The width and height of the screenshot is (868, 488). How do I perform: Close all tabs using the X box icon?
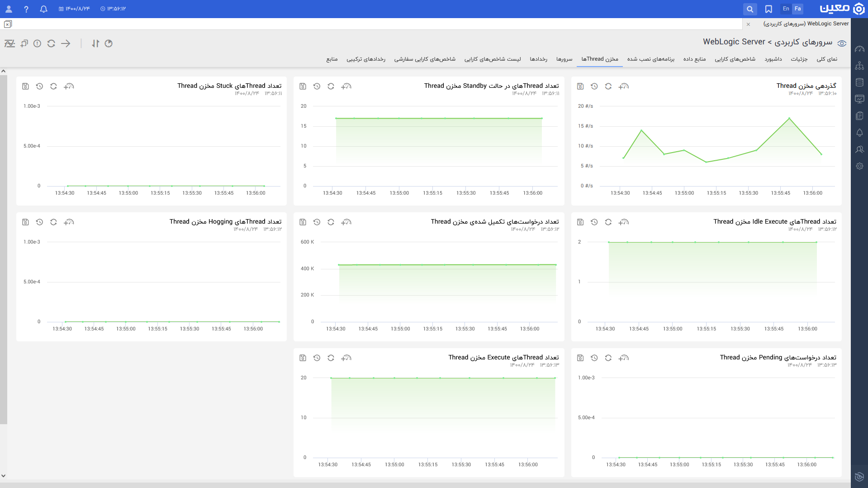click(8, 24)
